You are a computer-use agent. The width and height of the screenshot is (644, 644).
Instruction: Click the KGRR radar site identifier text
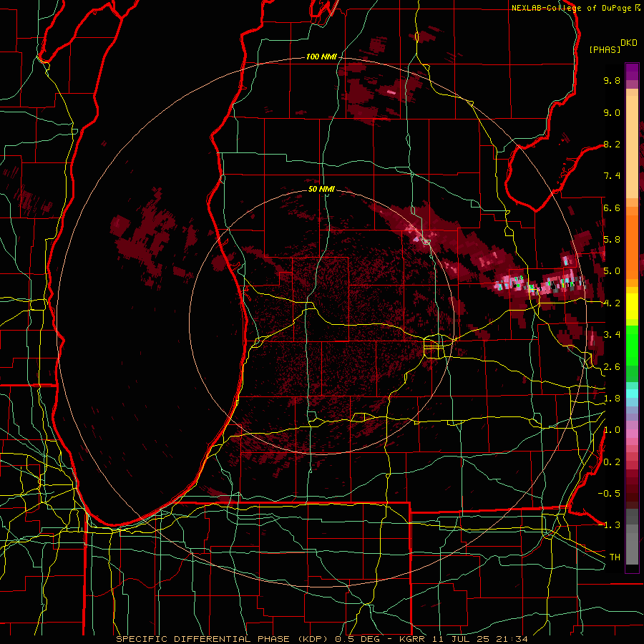point(413,639)
